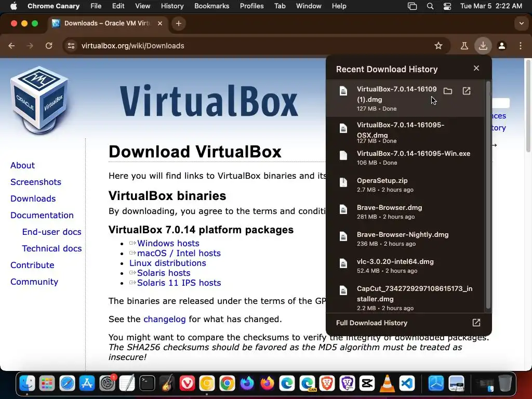The height and width of the screenshot is (399, 532).
Task: Open the Contribute sidebar link
Action: (32, 265)
